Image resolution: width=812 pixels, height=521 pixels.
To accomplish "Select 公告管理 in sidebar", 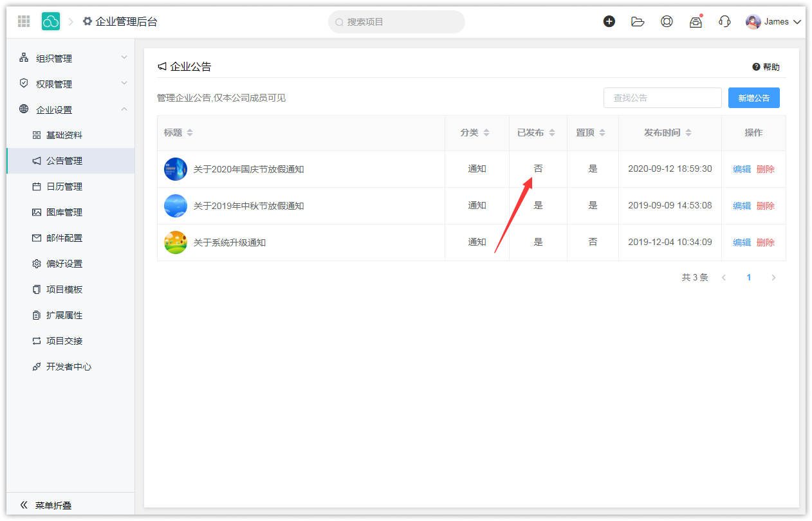I will point(71,161).
